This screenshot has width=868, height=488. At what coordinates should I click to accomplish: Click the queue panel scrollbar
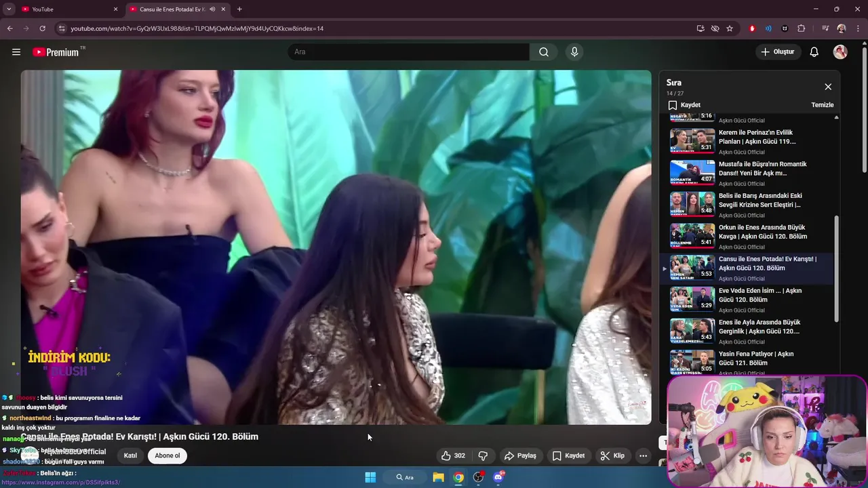point(836,269)
